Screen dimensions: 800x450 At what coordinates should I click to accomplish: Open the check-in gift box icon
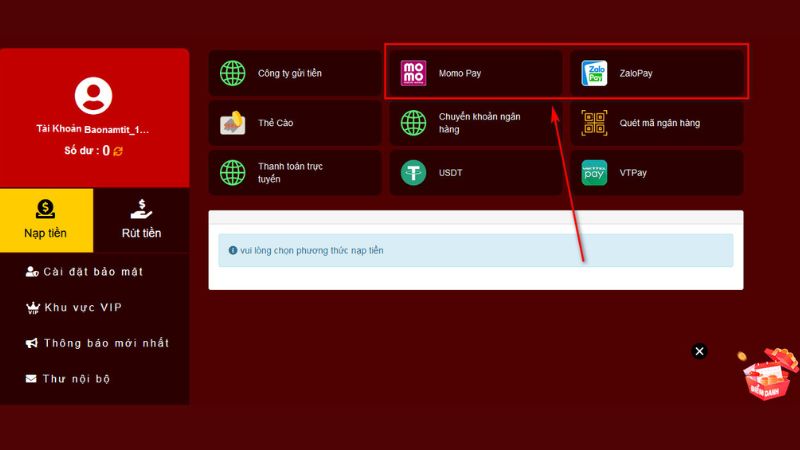[768, 373]
